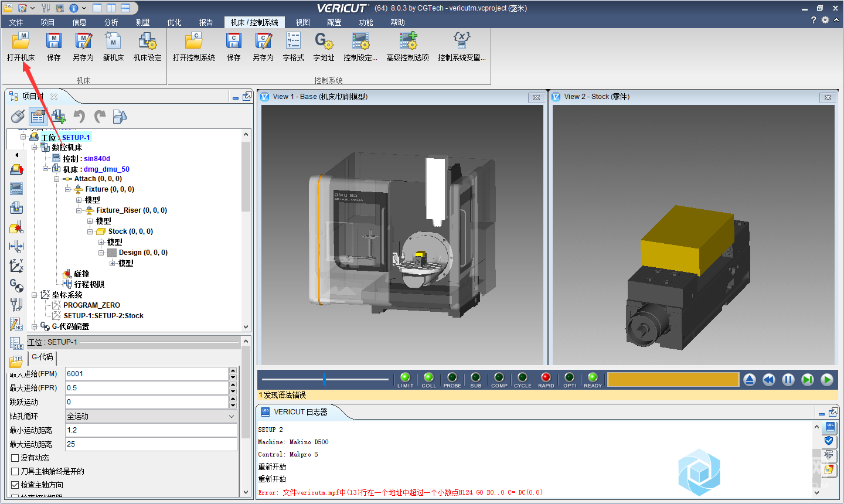Viewport: 844px width, 504px height.
Task: Collapse the Attach (0, 0, 0) node
Action: pos(56,179)
